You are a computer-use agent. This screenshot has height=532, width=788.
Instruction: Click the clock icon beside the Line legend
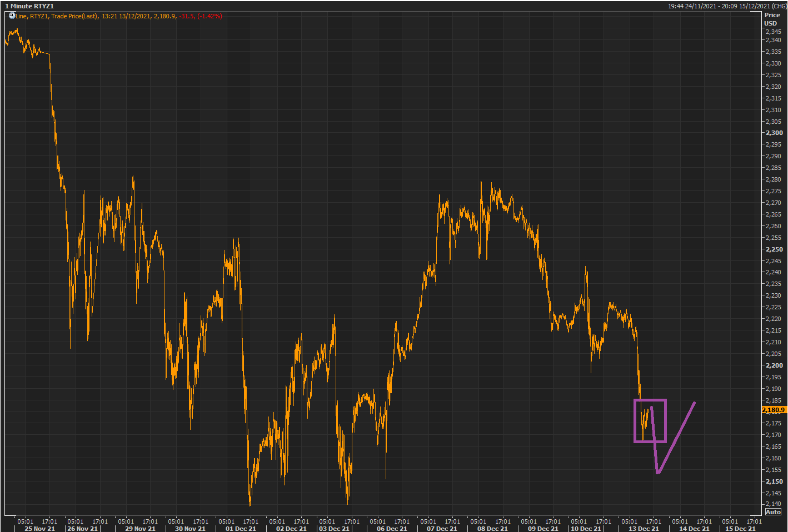click(12, 16)
